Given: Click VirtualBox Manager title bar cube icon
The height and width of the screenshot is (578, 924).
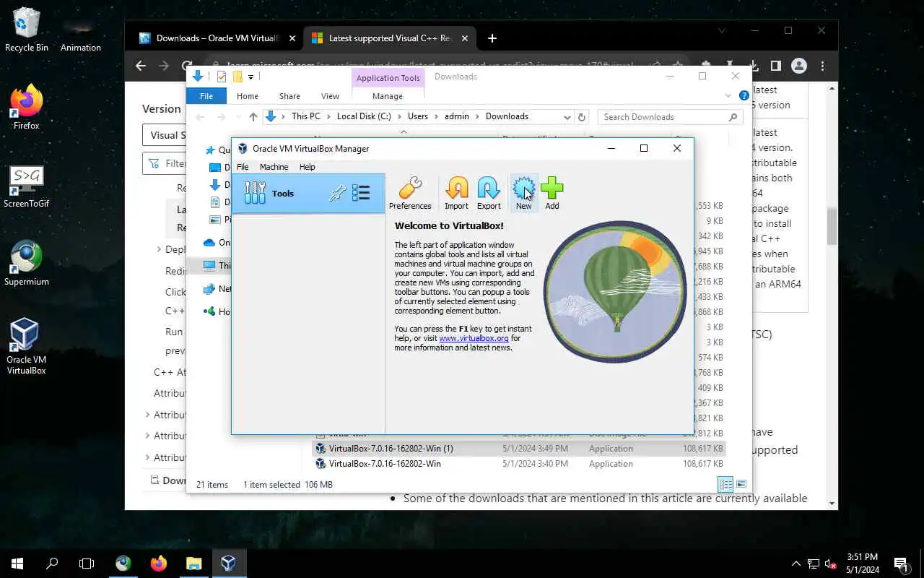Looking at the screenshot, I should click(x=243, y=149).
